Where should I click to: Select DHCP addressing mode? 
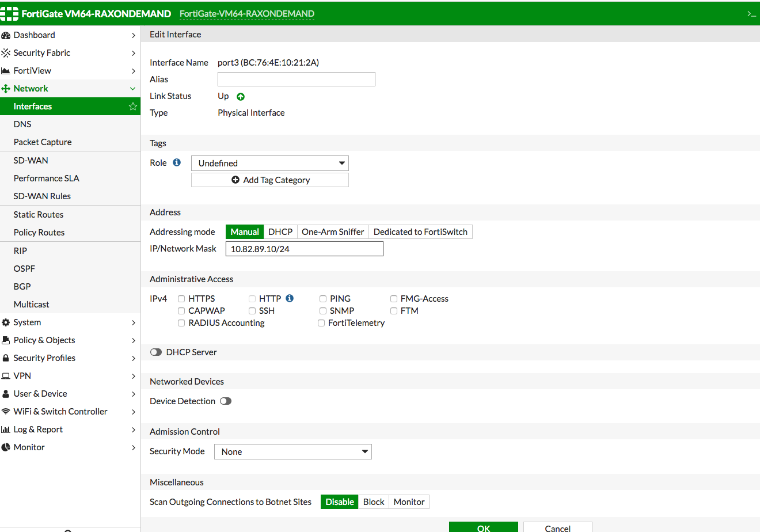click(280, 232)
